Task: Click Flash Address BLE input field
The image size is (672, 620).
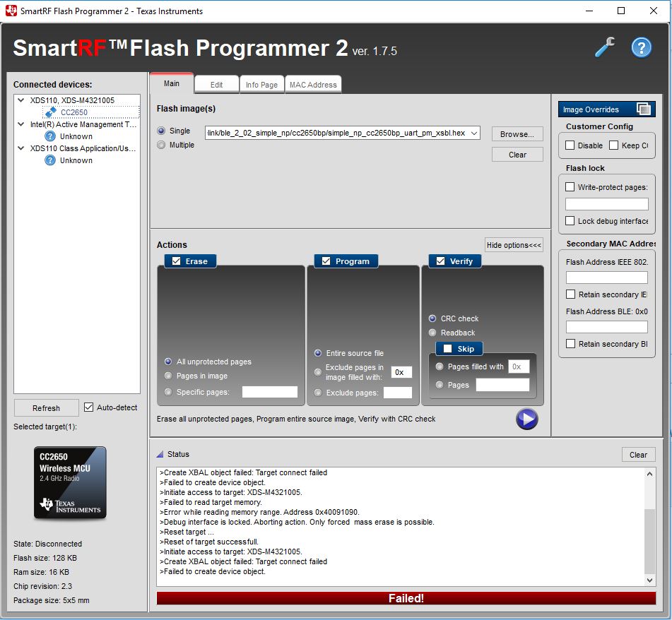Action: [607, 327]
